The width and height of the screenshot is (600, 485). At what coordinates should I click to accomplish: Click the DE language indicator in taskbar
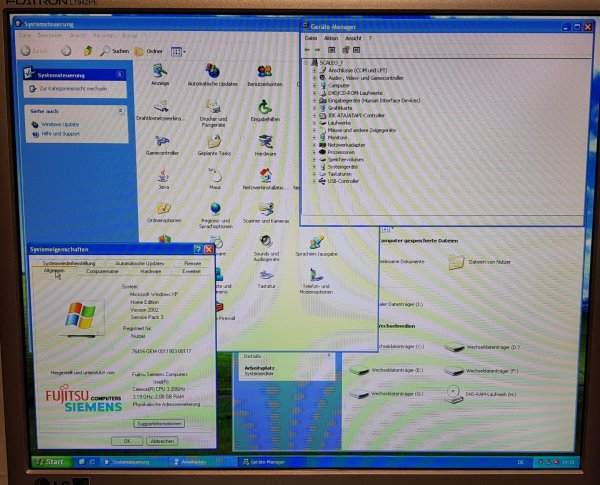pos(520,462)
